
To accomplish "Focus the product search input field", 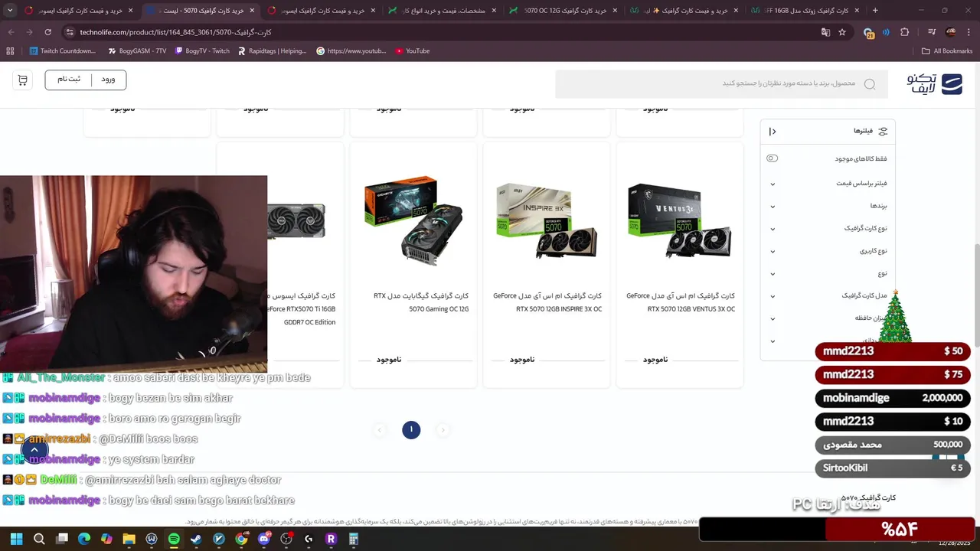I will (x=721, y=84).
